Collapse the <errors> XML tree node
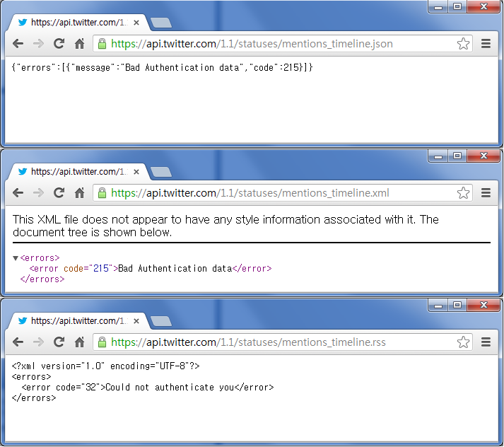 pos(15,258)
